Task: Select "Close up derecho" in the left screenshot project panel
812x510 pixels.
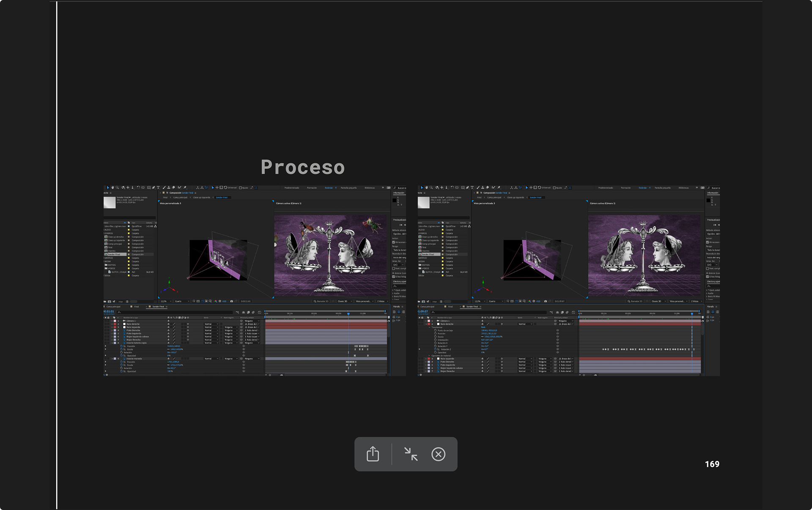Action: click(116, 237)
